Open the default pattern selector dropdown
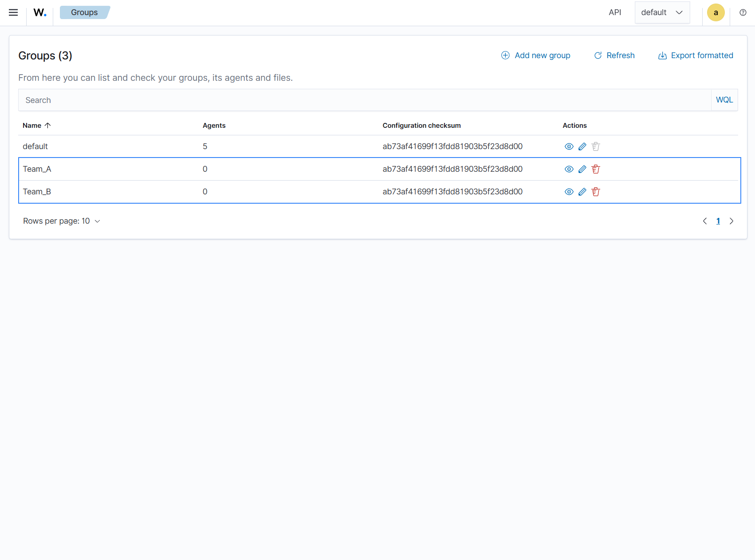This screenshot has width=755, height=560. click(x=662, y=12)
